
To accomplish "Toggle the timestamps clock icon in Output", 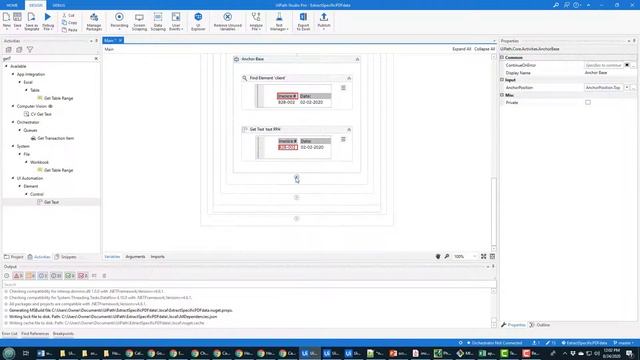I will [7, 276].
